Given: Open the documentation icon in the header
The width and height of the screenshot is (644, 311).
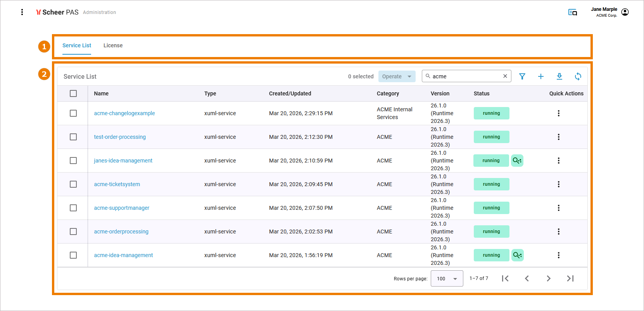Looking at the screenshot, I should click(x=572, y=12).
